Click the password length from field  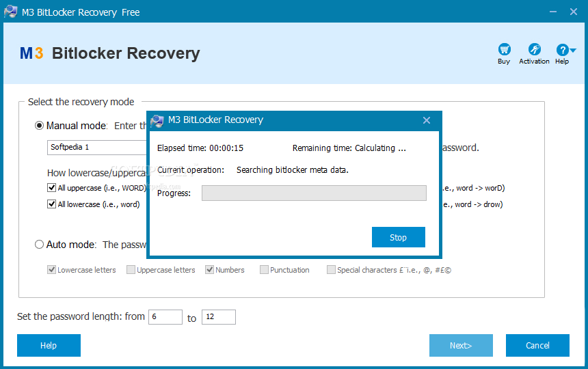coord(165,317)
